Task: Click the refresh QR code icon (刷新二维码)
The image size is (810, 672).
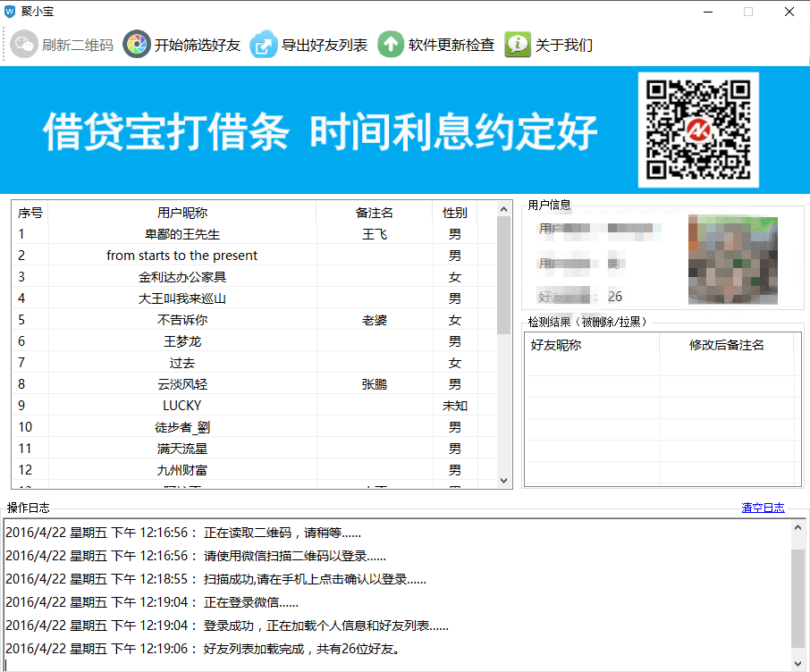Action: 24,44
